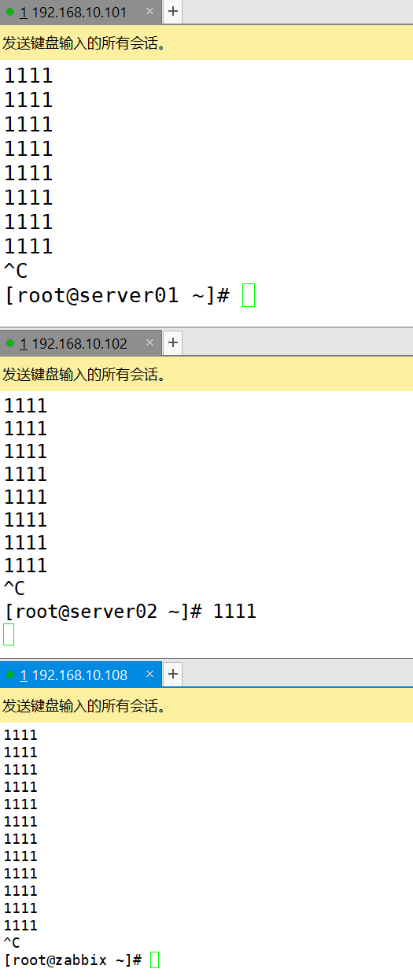Click the ^C line in server02 terminal

tap(15, 589)
